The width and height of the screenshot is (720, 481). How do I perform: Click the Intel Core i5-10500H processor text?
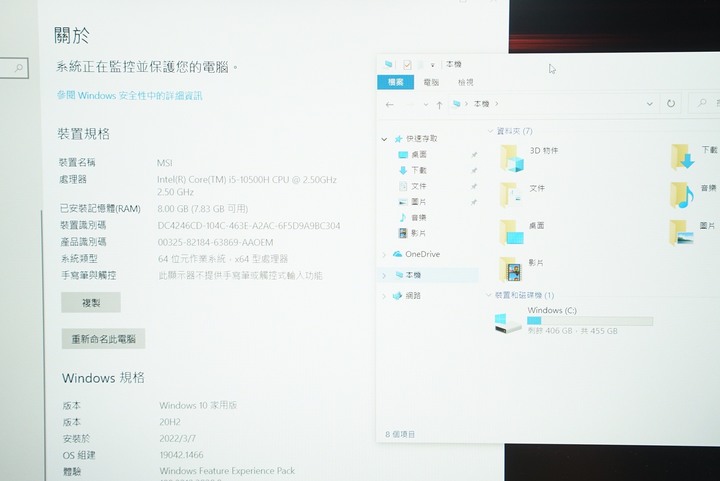pos(247,185)
